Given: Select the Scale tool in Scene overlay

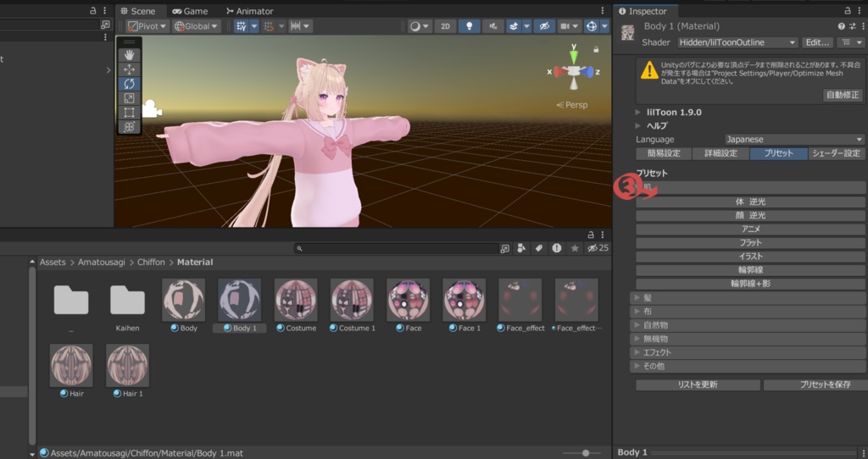Looking at the screenshot, I should coord(129,98).
